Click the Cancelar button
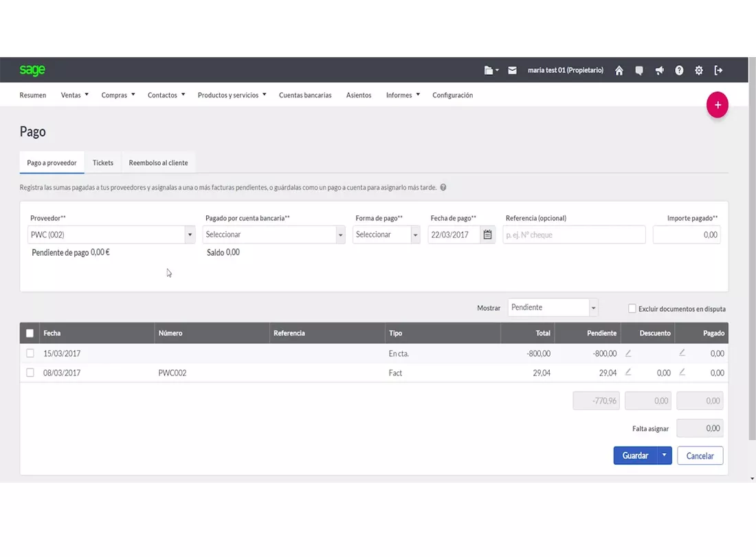 pyautogui.click(x=700, y=456)
